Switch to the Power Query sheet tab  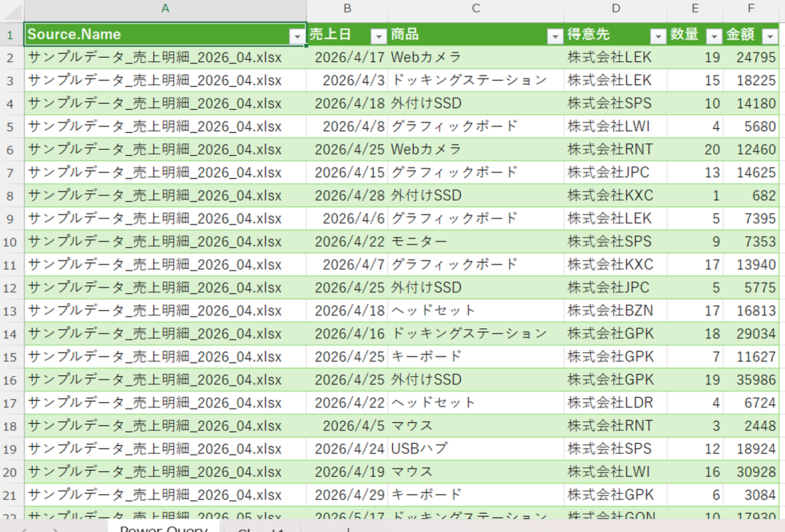point(163,528)
